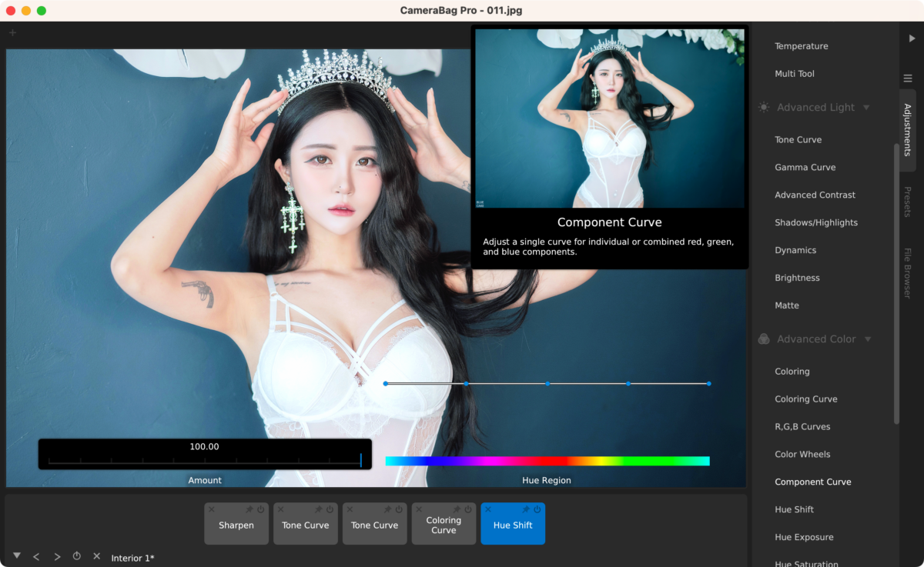This screenshot has width=924, height=567.
Task: Go to previous preset with the left arrow
Action: point(36,556)
